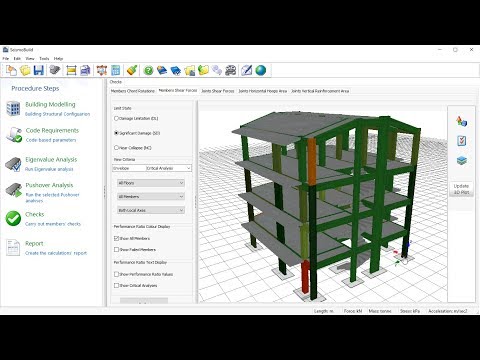Open the Tools menu
Screen dimensions: 480x360
coord(44,59)
